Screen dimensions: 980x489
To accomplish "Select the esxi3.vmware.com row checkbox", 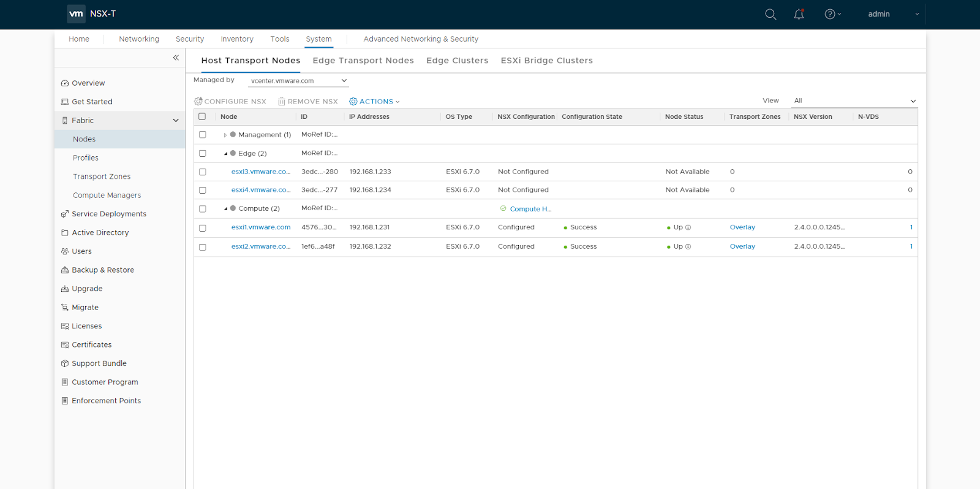I will [203, 172].
